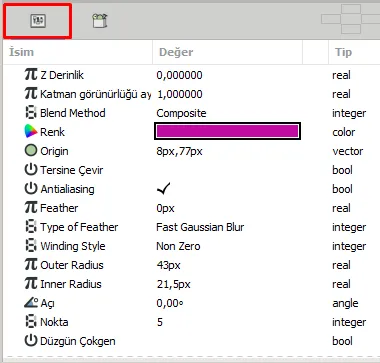Select the Tersine Çevir parameter name
This screenshot has width=380, height=363.
pyautogui.click(x=72, y=170)
